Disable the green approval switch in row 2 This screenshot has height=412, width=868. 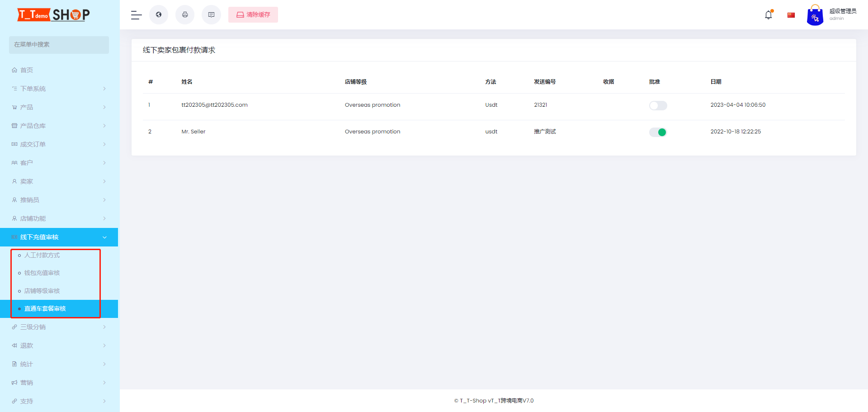click(x=658, y=132)
